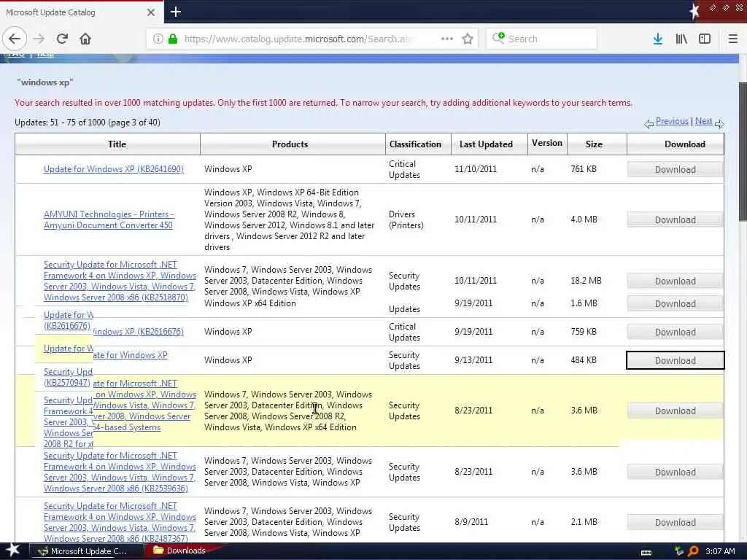Go to Previous results page
The height and width of the screenshot is (560, 747).
point(672,121)
